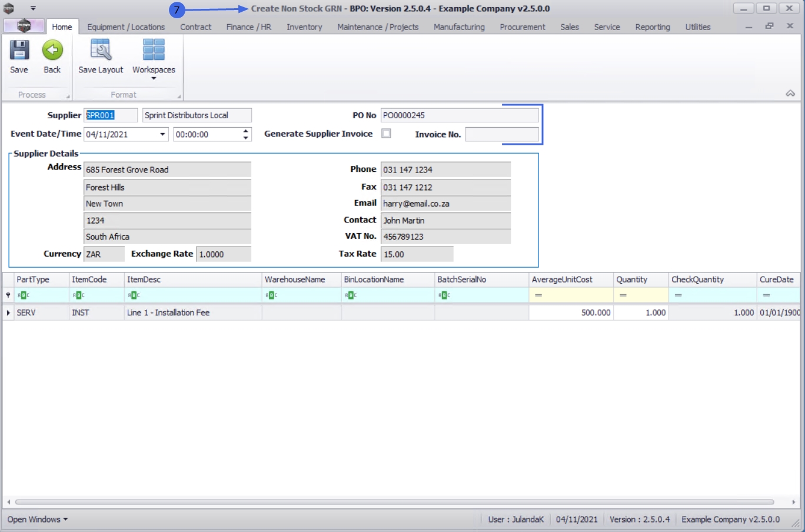This screenshot has width=805, height=532.
Task: Click the CheckQuantity equals filter icon
Action: pyautogui.click(x=678, y=295)
